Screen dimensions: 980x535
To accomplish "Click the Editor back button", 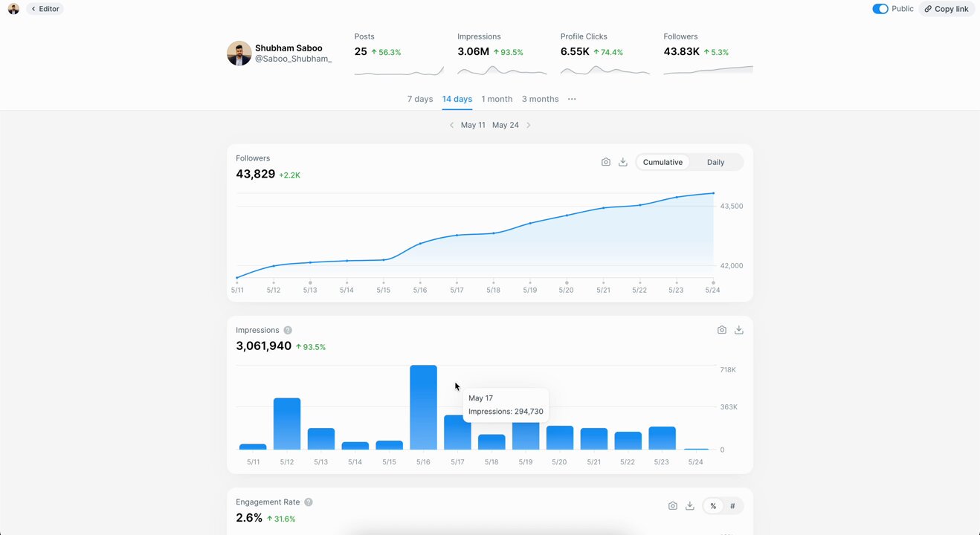I will coord(45,9).
